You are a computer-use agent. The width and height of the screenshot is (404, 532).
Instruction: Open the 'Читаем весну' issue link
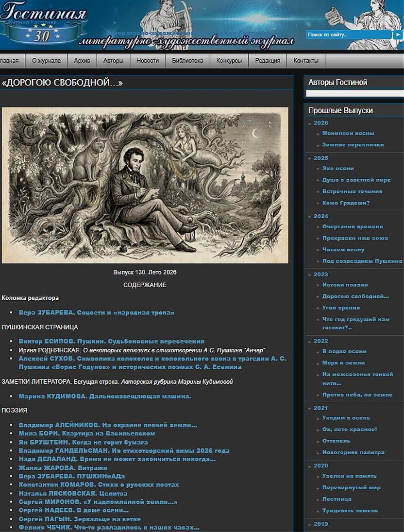point(343,250)
